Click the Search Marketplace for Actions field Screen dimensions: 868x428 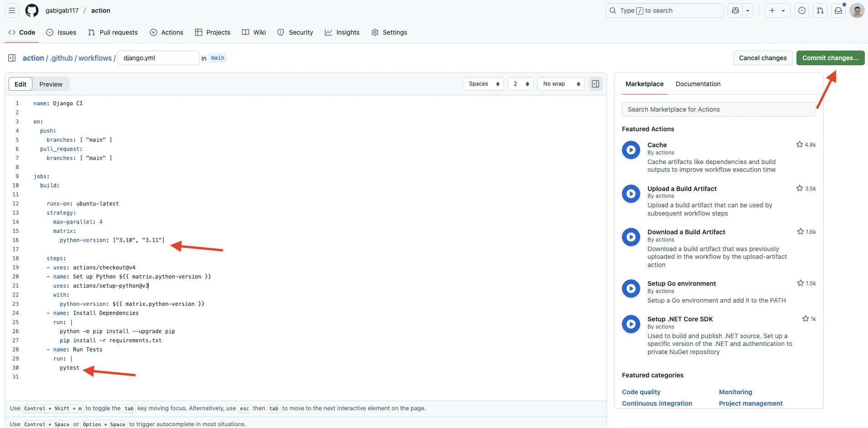click(x=718, y=109)
